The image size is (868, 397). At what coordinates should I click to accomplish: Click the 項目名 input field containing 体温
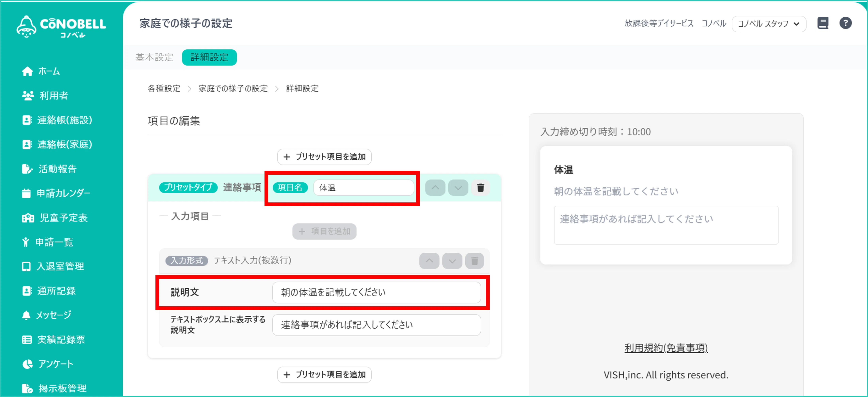[x=363, y=187]
